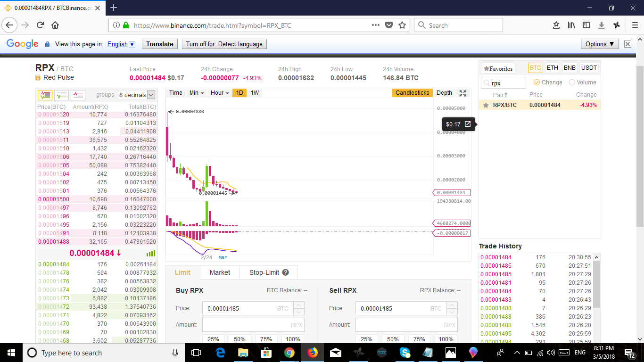Open the $0.17 price external link icon
644x362 pixels.
[468, 124]
